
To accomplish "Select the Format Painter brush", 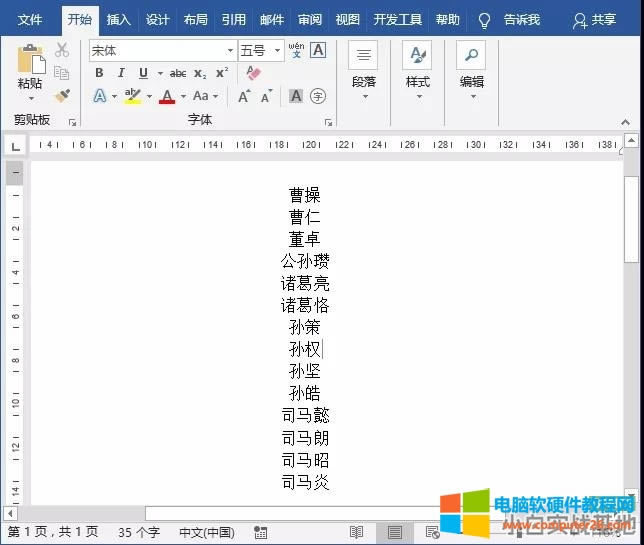I will (x=62, y=96).
